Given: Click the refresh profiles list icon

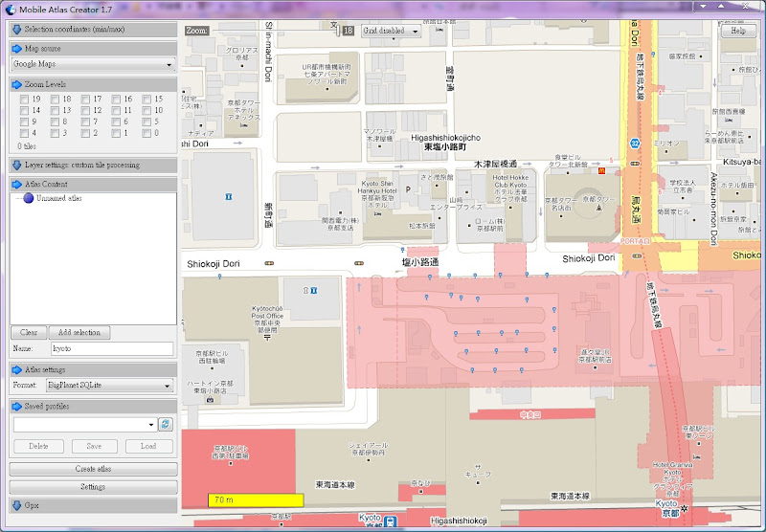Looking at the screenshot, I should (x=166, y=424).
